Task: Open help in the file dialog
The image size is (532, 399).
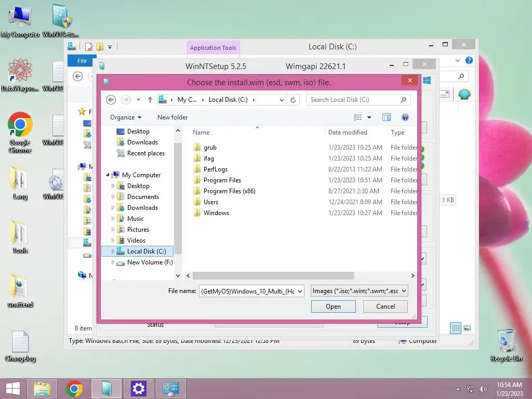Action: click(x=405, y=117)
